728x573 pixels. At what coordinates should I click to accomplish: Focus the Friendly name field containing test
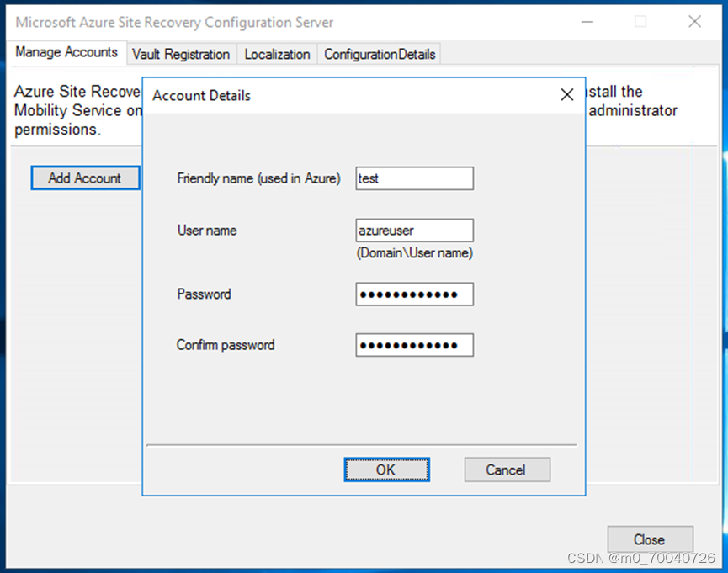415,178
